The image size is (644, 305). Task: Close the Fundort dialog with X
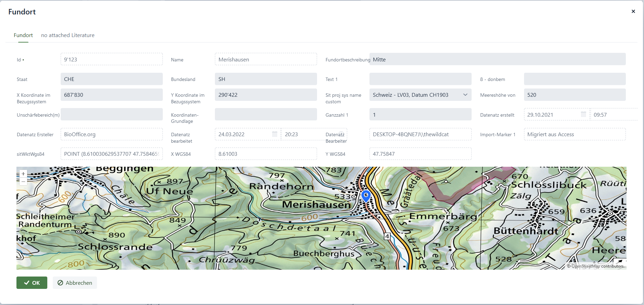(x=633, y=11)
